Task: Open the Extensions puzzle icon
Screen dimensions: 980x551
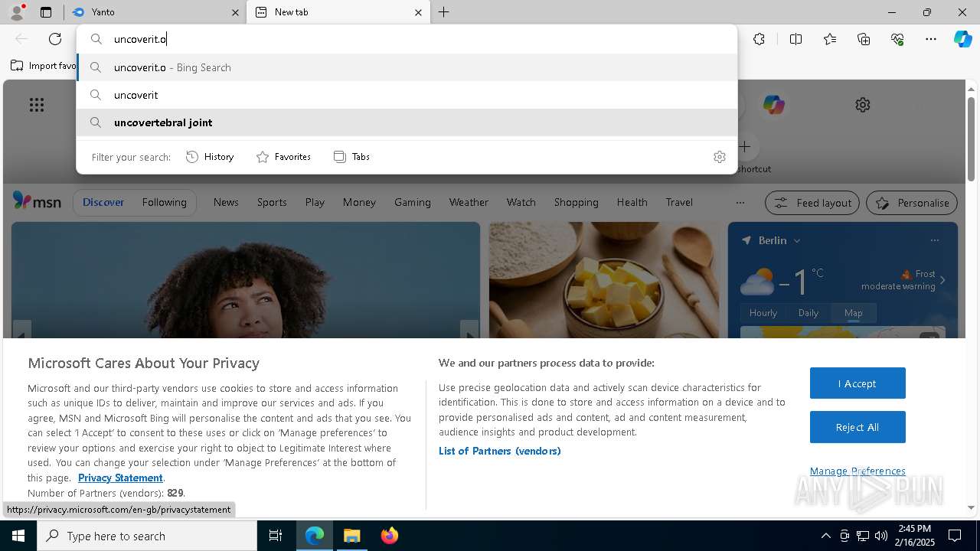Action: pyautogui.click(x=759, y=39)
